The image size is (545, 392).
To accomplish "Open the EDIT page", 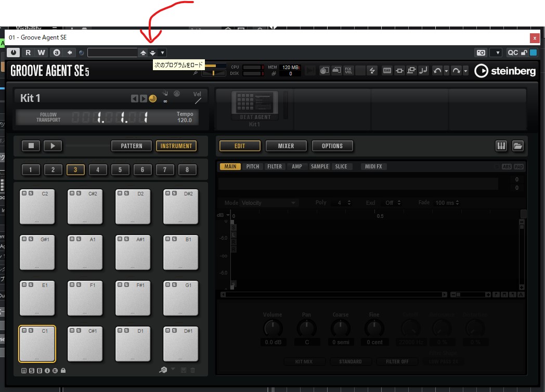I will pos(240,146).
